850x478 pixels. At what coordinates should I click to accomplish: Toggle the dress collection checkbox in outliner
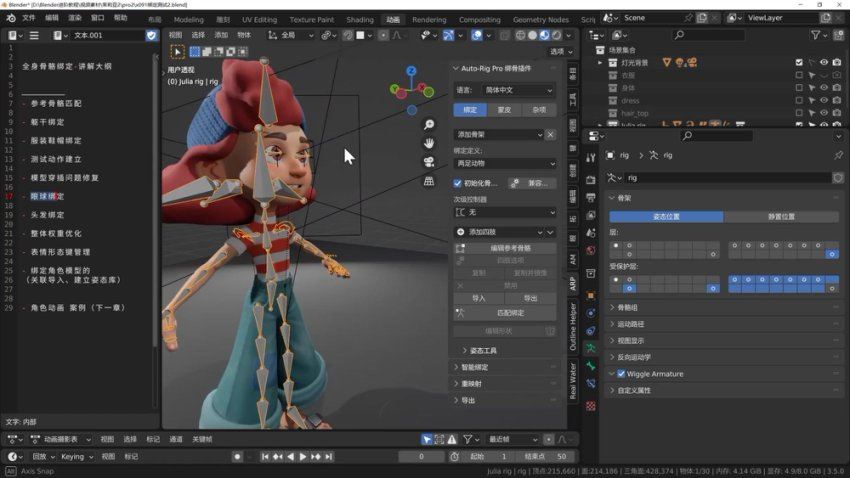coord(799,100)
